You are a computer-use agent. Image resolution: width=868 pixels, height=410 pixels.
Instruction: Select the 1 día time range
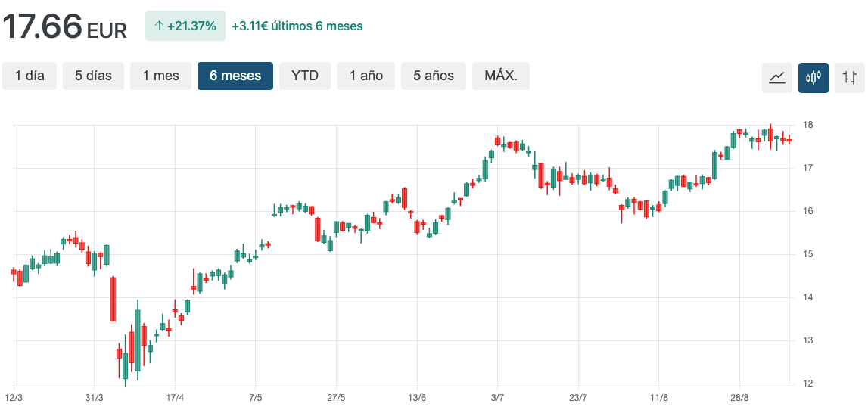(x=30, y=76)
